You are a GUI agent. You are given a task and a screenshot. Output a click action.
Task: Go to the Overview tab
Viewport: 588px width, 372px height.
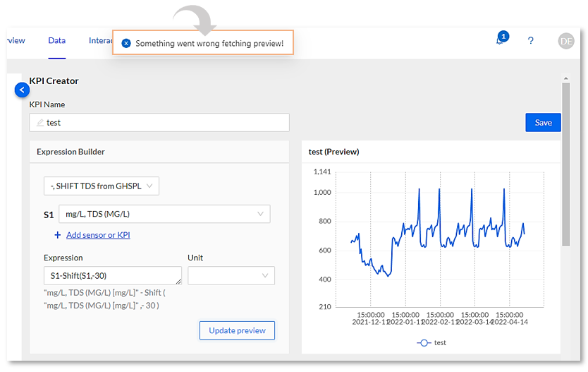[16, 41]
